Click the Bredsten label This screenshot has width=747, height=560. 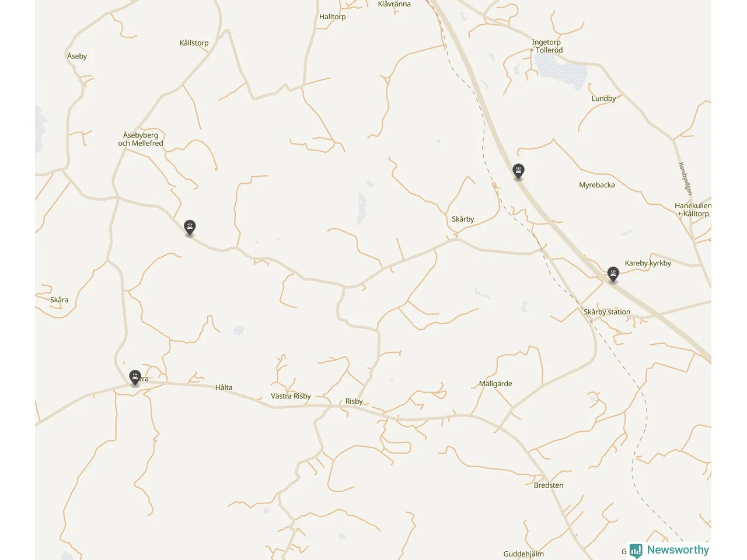549,485
